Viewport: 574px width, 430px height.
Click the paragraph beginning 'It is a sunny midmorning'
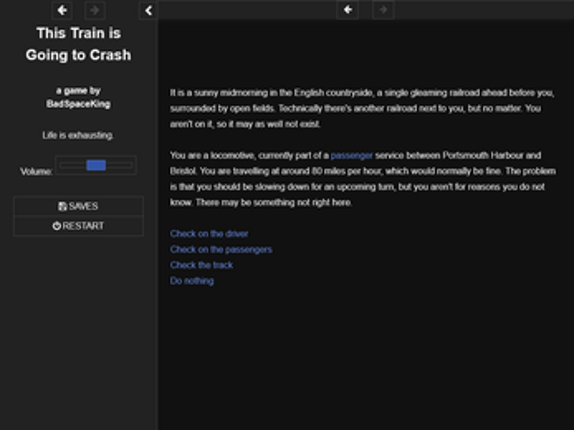tap(362, 108)
